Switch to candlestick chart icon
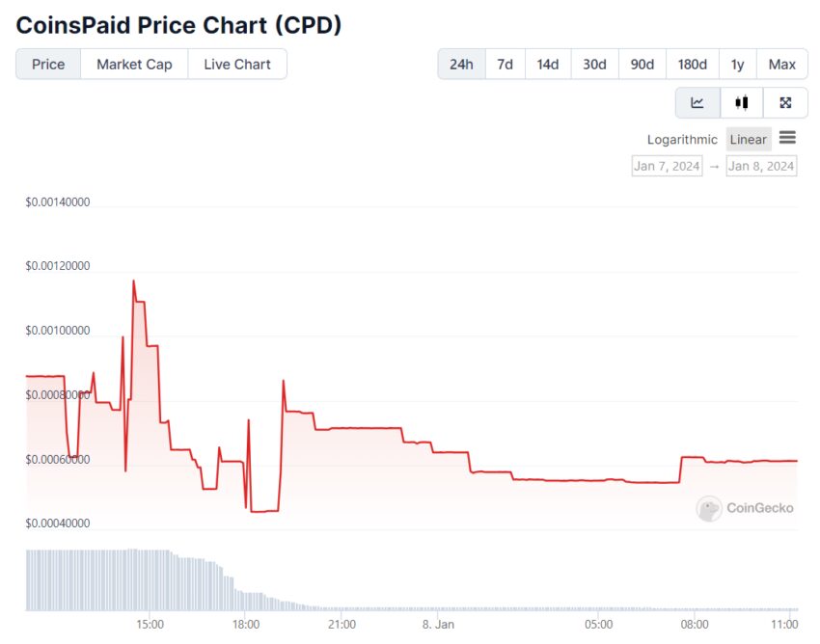The height and width of the screenshot is (644, 820). point(741,102)
